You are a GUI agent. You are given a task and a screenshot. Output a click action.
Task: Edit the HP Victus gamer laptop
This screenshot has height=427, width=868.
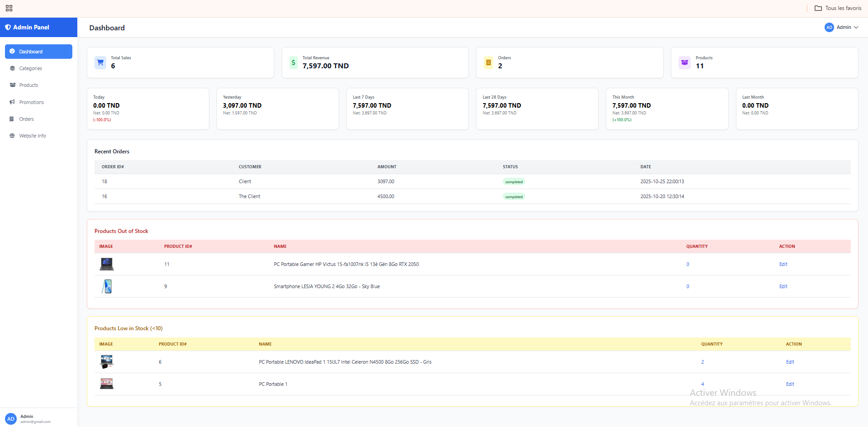click(783, 264)
